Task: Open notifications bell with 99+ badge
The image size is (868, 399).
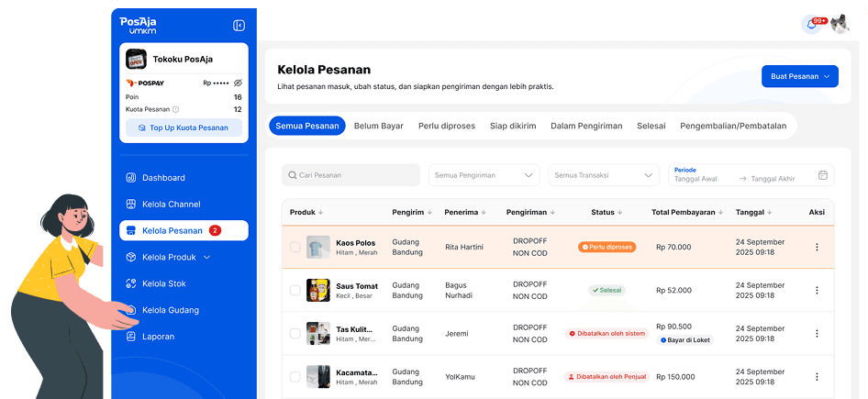Action: tap(812, 25)
